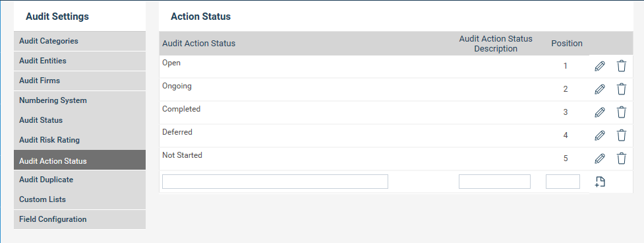Delete the Ongoing status entry

tap(622, 88)
